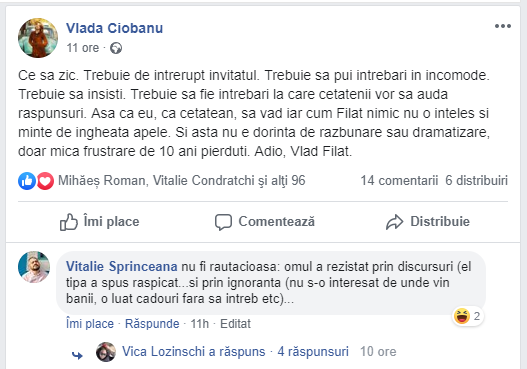Screen dimensions: 527x369
Task: View the 6 distribuiri shares
Action: (x=476, y=180)
